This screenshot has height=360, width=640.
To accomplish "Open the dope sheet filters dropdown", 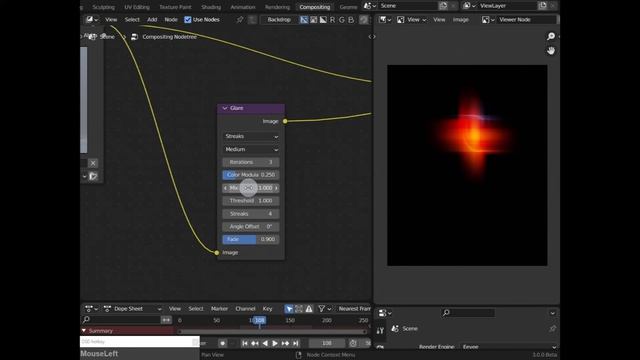I will (324, 309).
